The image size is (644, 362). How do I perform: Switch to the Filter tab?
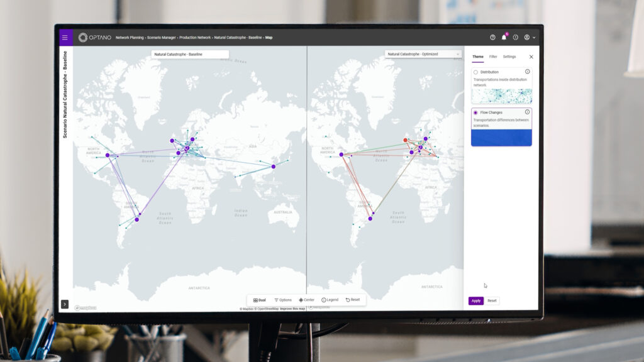click(x=493, y=57)
